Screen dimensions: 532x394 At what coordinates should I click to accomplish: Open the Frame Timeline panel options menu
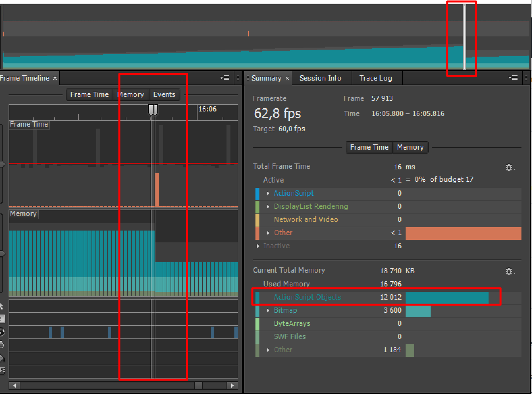point(225,78)
